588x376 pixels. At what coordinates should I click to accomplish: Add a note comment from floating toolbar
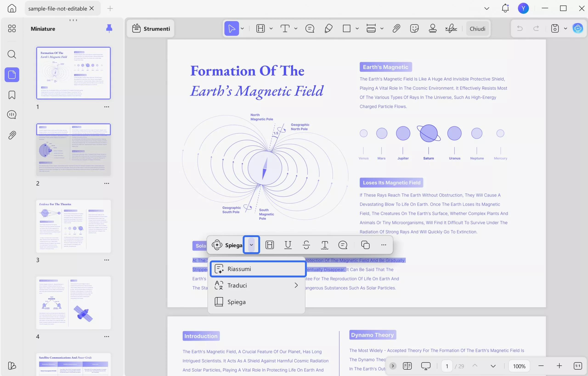[x=343, y=245]
